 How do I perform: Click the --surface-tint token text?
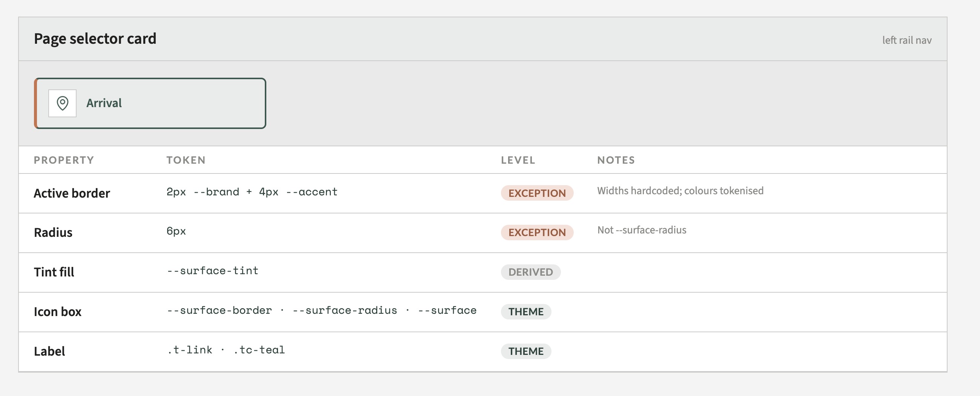coord(213,271)
